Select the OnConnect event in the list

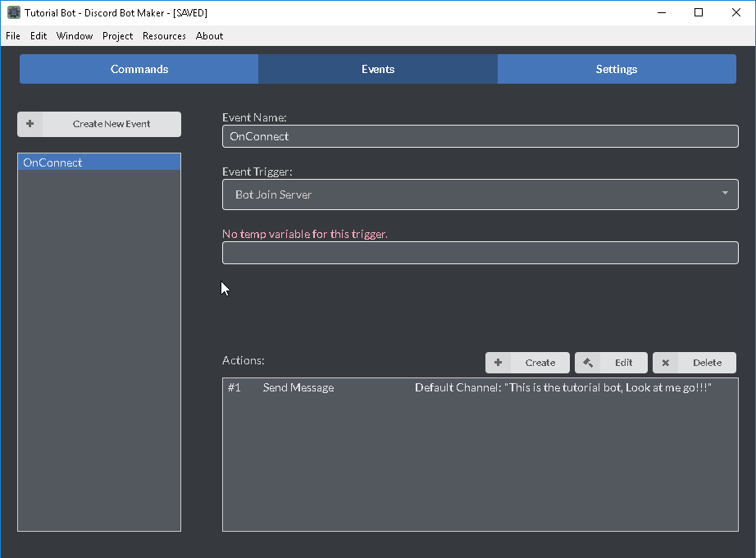tap(98, 162)
